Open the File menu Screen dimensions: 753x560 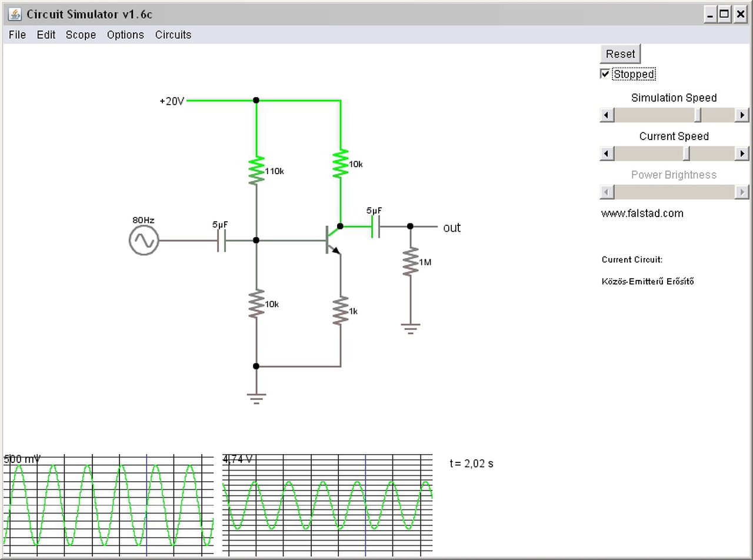[x=18, y=35]
